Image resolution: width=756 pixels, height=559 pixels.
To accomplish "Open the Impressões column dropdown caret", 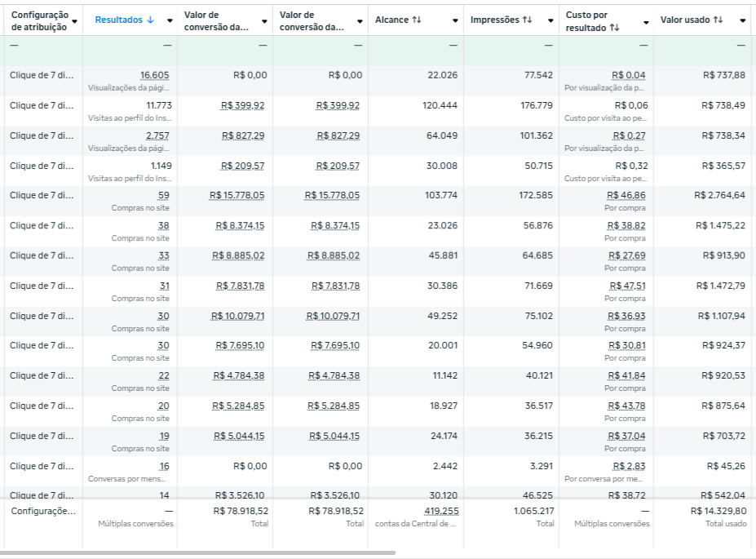I will click(x=550, y=20).
